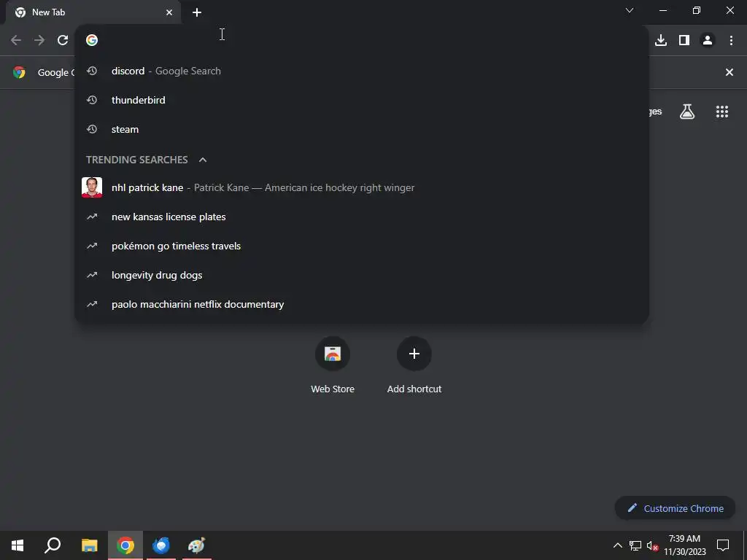Open Search Labs flask icon

[x=687, y=112]
